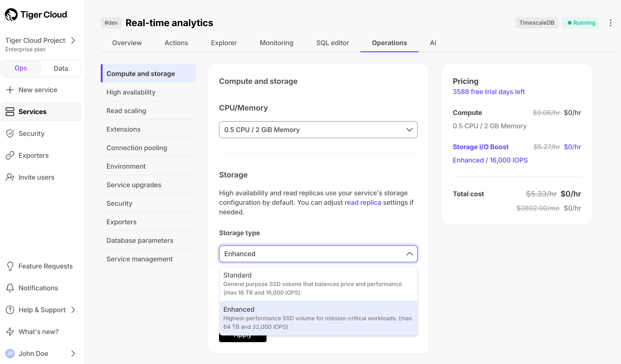Click the JD user avatar
This screenshot has width=621, height=364.
10,353
